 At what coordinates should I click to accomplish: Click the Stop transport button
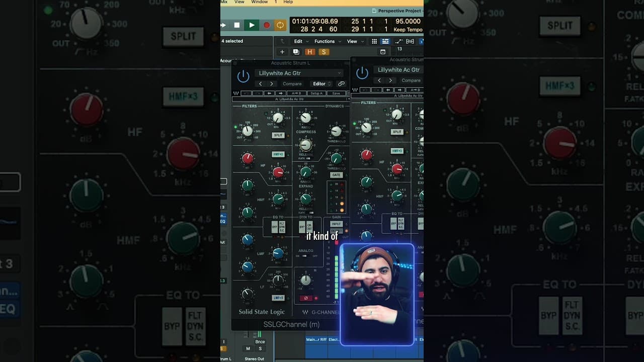click(x=237, y=25)
